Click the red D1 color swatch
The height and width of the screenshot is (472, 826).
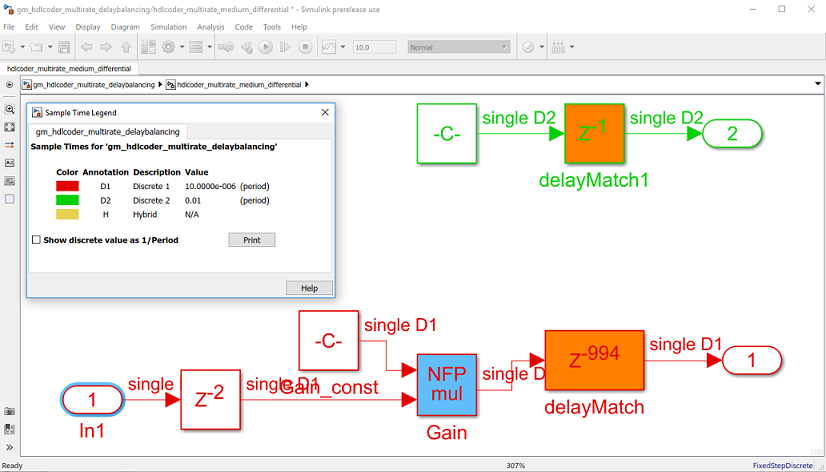[67, 186]
